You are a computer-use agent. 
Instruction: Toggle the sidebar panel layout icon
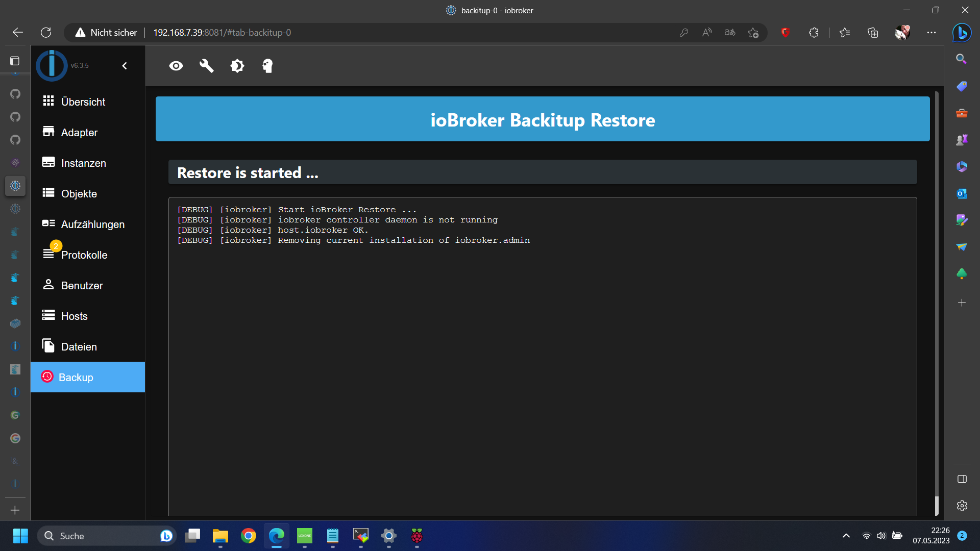pos(962,479)
